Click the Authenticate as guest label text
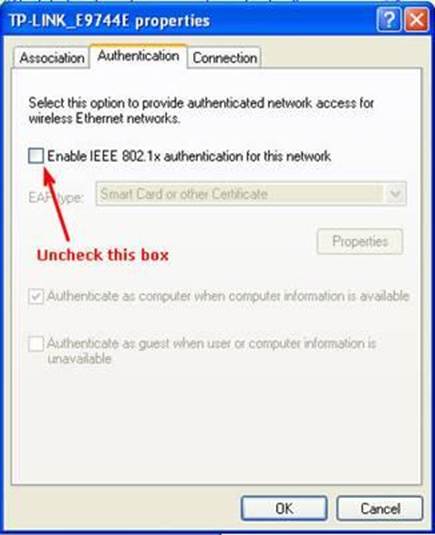 pos(211,351)
